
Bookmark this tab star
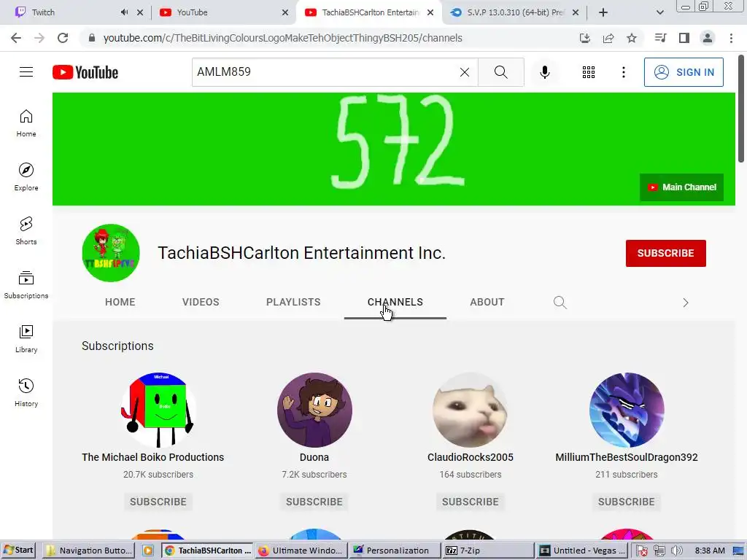coord(631,38)
